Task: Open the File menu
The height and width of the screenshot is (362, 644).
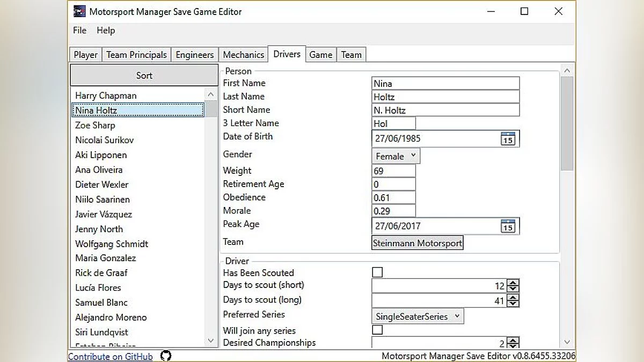Action: pos(79,31)
